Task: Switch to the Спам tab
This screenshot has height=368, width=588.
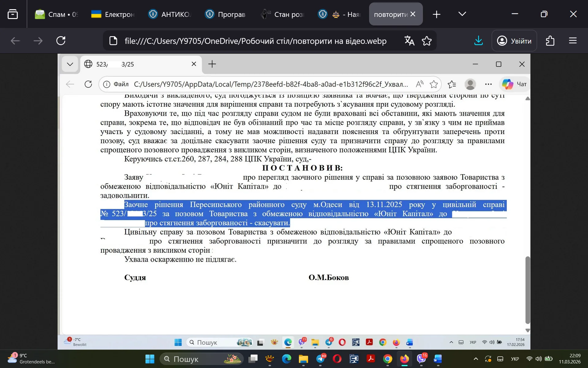Action: [57, 14]
